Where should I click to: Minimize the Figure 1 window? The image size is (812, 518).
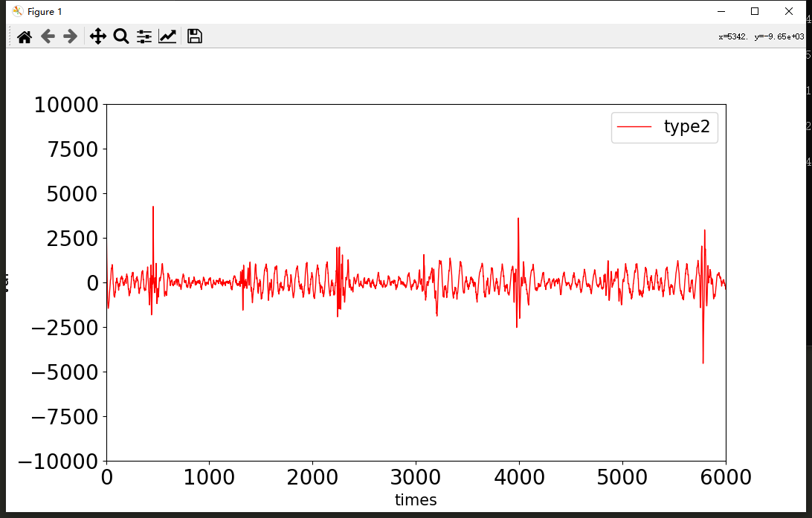[721, 11]
